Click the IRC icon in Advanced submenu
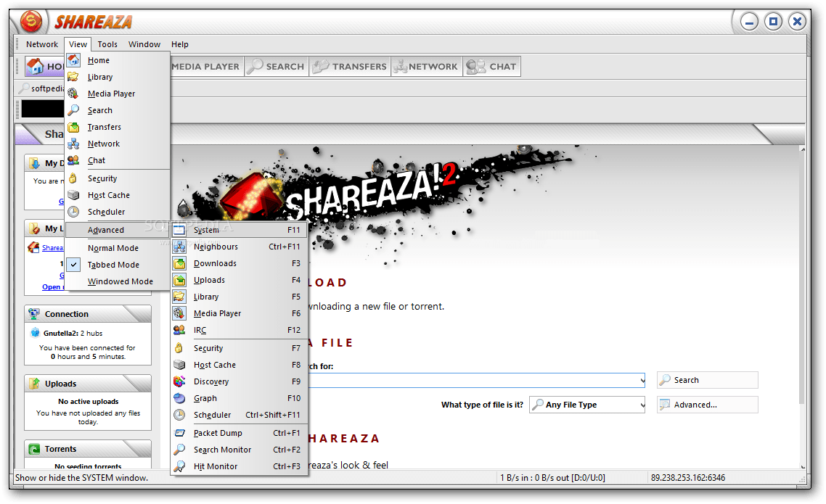Image resolution: width=826 pixels, height=504 pixels. pos(179,330)
